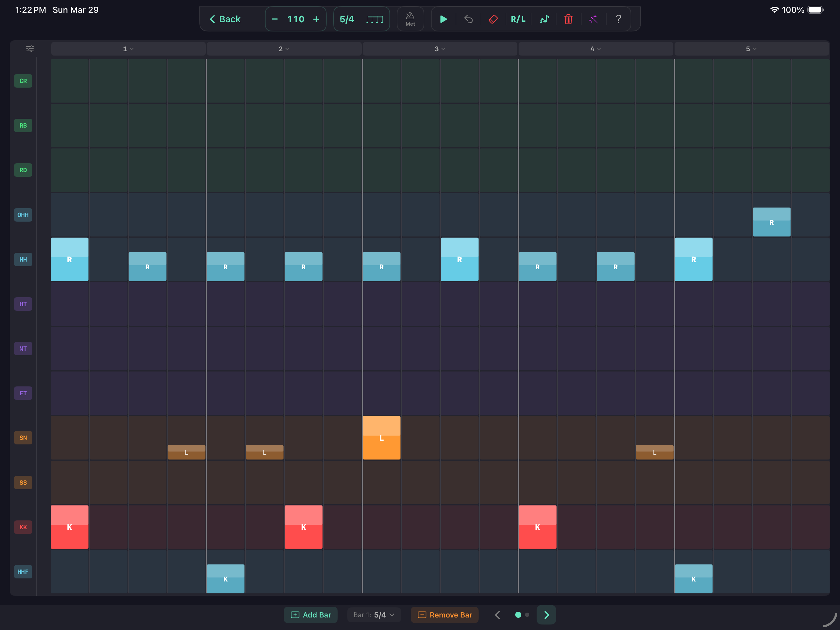Click the Add Bar button

tap(311, 614)
